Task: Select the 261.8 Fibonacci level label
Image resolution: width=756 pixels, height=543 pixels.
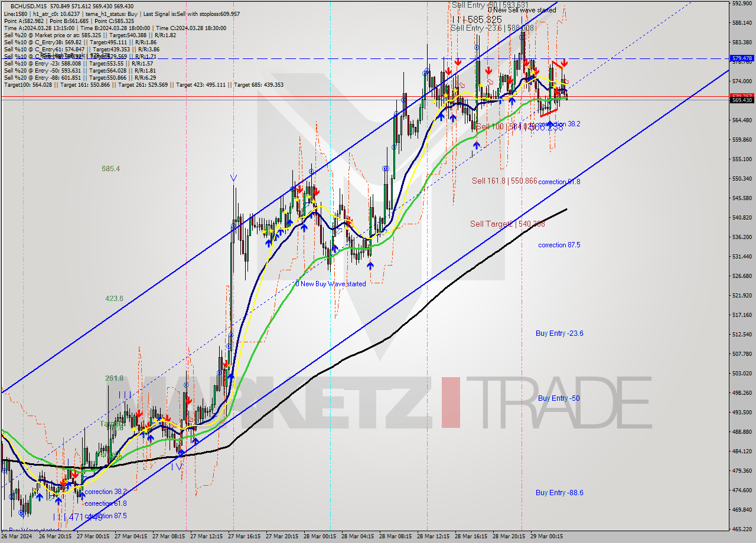Action: pyautogui.click(x=114, y=378)
